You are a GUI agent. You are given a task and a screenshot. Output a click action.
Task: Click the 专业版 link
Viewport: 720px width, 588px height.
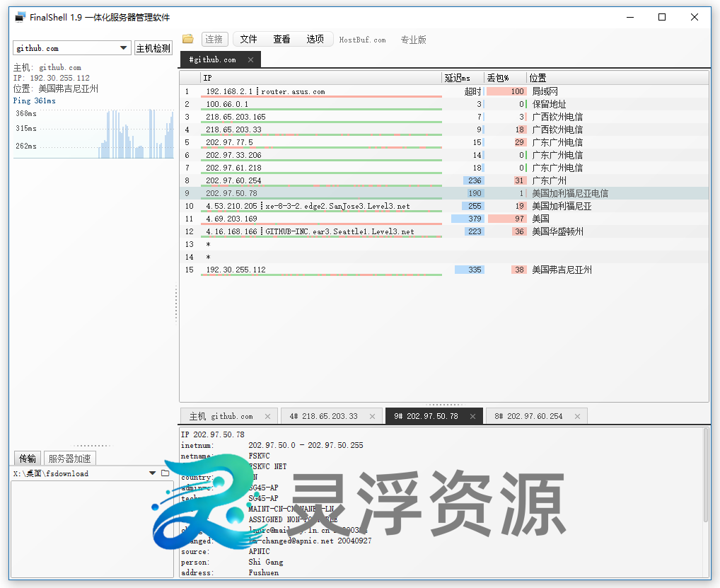(x=413, y=40)
